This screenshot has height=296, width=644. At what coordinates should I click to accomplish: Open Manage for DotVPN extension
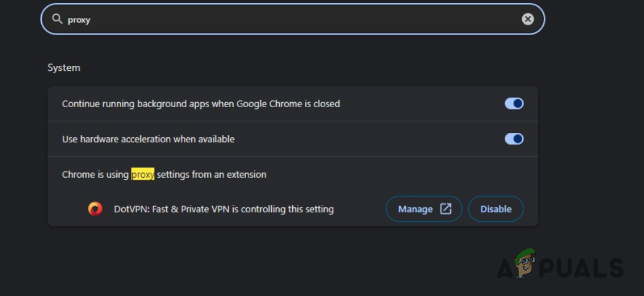424,209
